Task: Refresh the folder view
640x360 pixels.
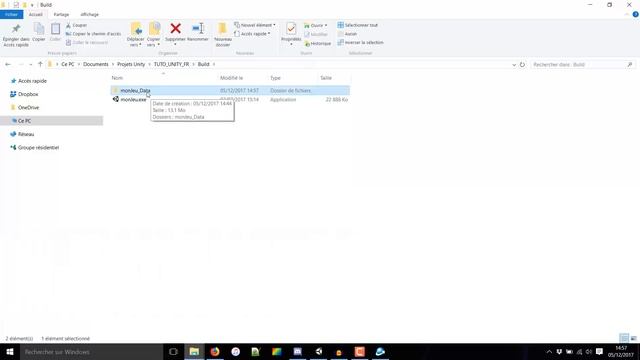Action: coord(522,64)
